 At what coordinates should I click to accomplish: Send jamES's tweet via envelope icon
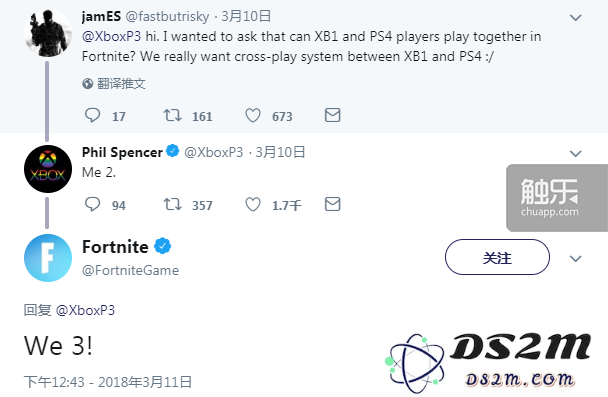tap(332, 115)
